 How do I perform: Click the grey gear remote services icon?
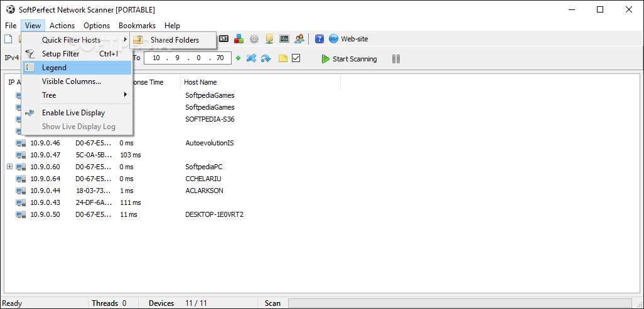tap(254, 39)
